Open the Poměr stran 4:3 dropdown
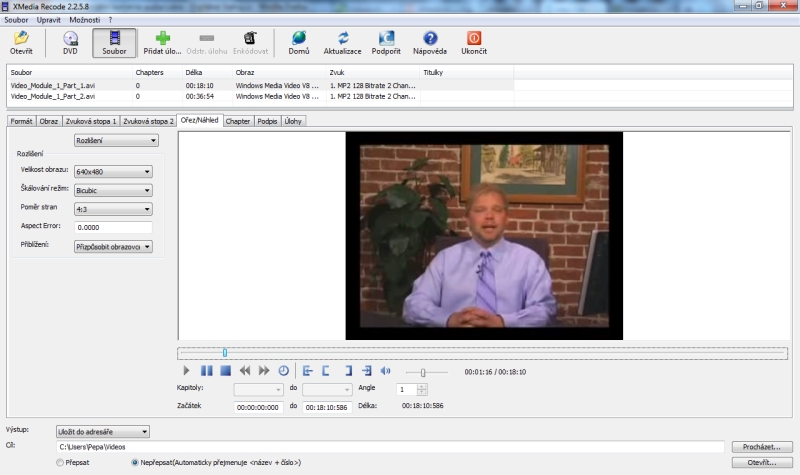Screen dimensions: 800x475 pos(113,209)
